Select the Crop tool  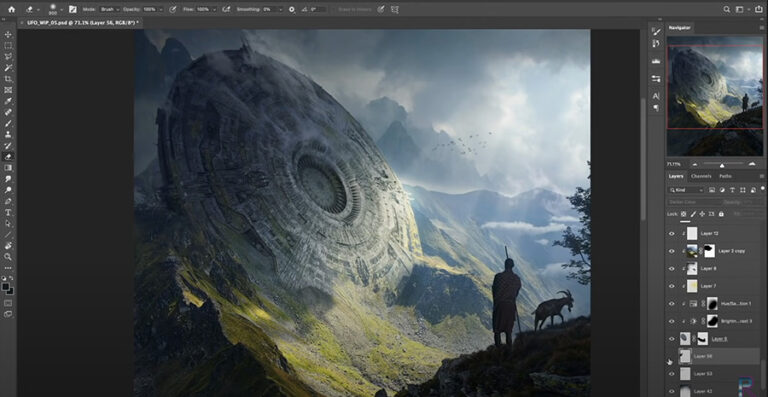(8, 79)
